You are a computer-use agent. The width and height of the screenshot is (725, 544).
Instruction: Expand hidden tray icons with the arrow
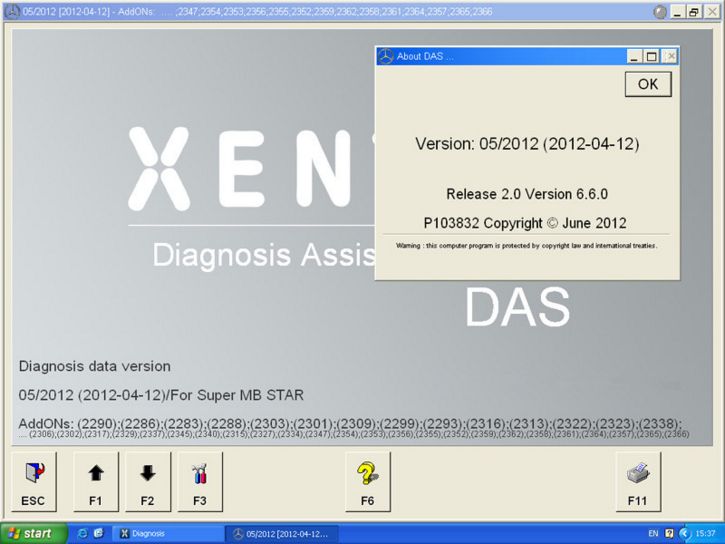[684, 533]
